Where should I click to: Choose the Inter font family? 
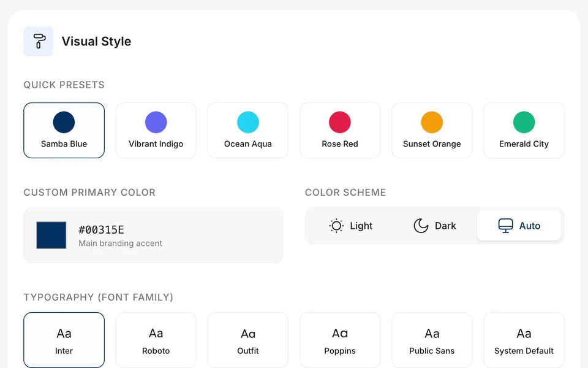point(64,340)
